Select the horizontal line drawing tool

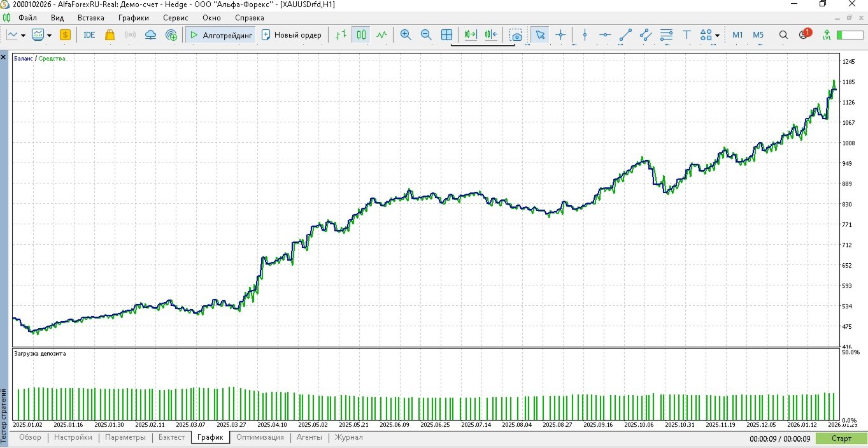point(605,34)
